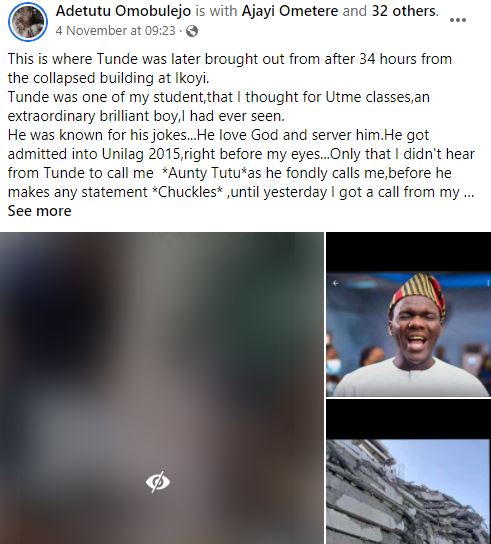The height and width of the screenshot is (544, 491).
Task: Open the blurred sensitive photo
Action: pyautogui.click(x=162, y=388)
